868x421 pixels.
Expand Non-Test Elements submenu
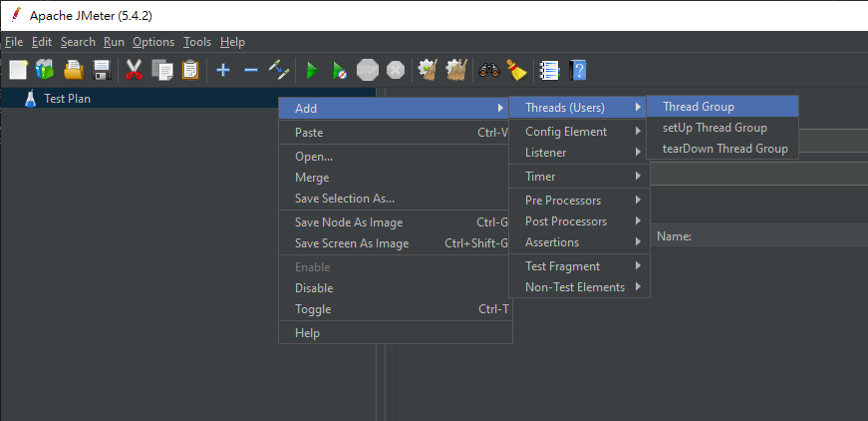tap(578, 287)
